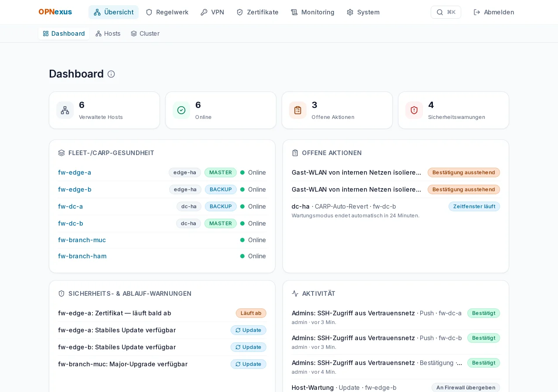Open host fw-edge-a

coord(75,172)
